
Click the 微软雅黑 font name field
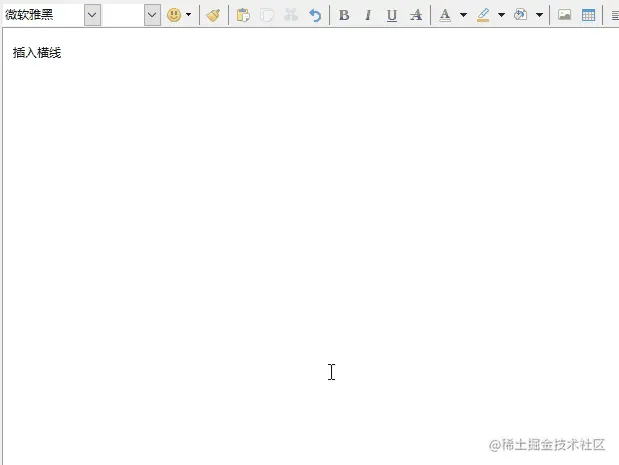tap(43, 15)
